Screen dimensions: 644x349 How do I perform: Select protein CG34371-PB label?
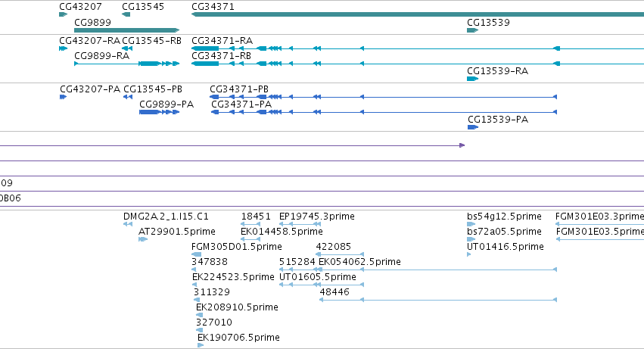tap(239, 89)
